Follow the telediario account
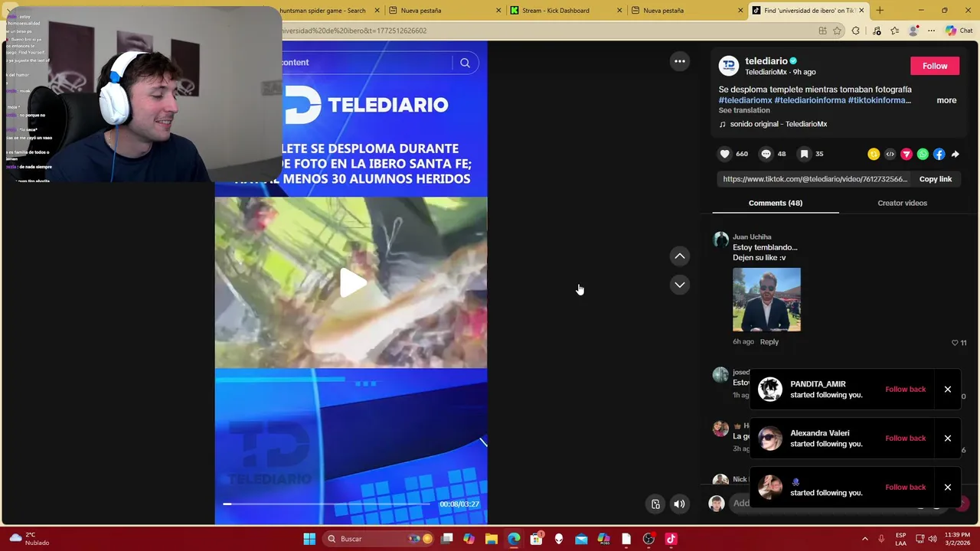The image size is (980, 551). click(934, 66)
